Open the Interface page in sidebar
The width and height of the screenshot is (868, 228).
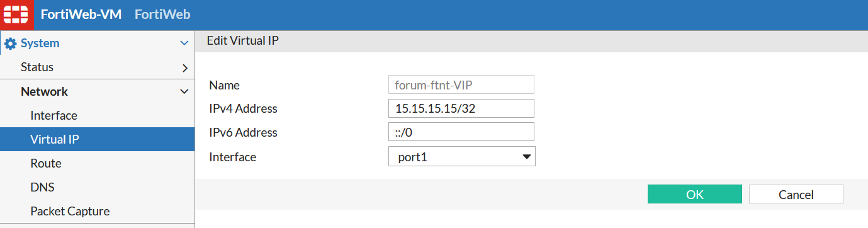point(54,116)
